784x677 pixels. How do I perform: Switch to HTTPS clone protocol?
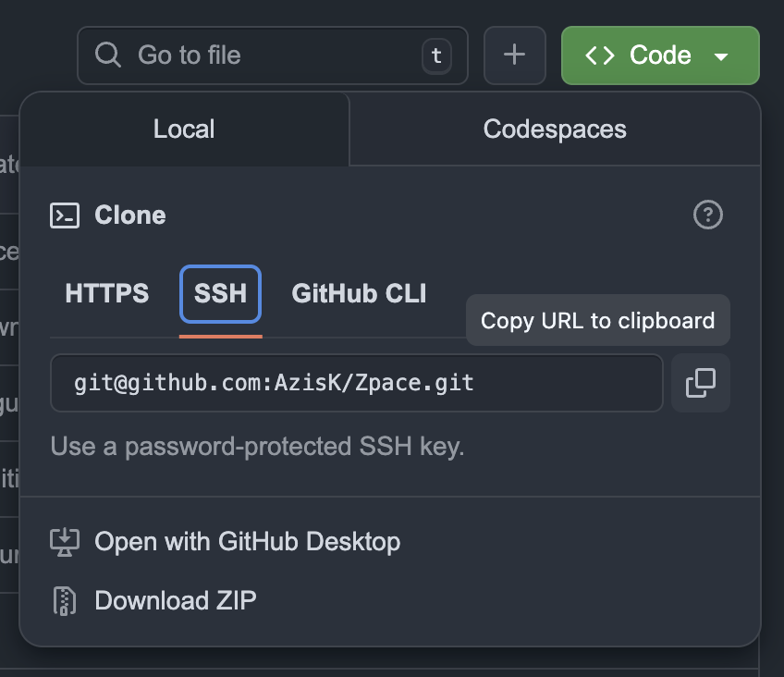coord(105,293)
